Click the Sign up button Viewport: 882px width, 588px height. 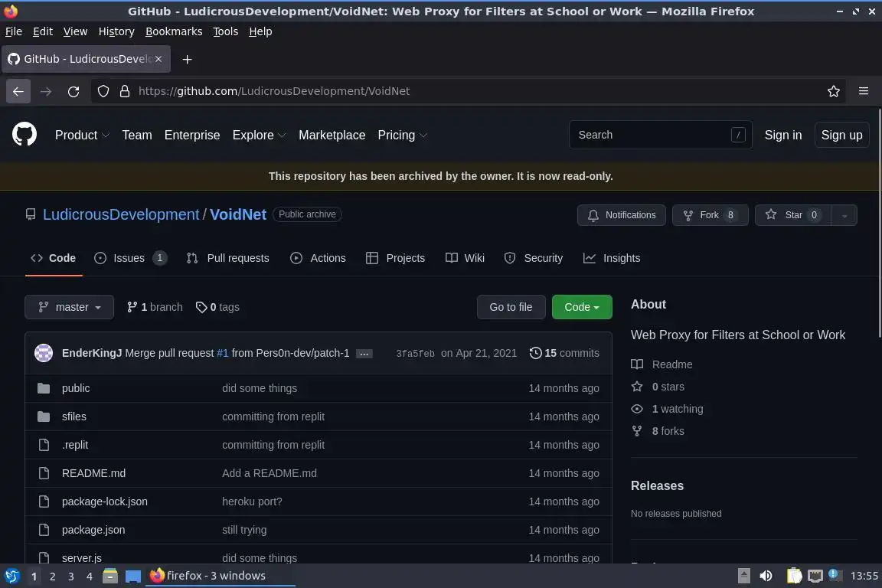tap(841, 135)
